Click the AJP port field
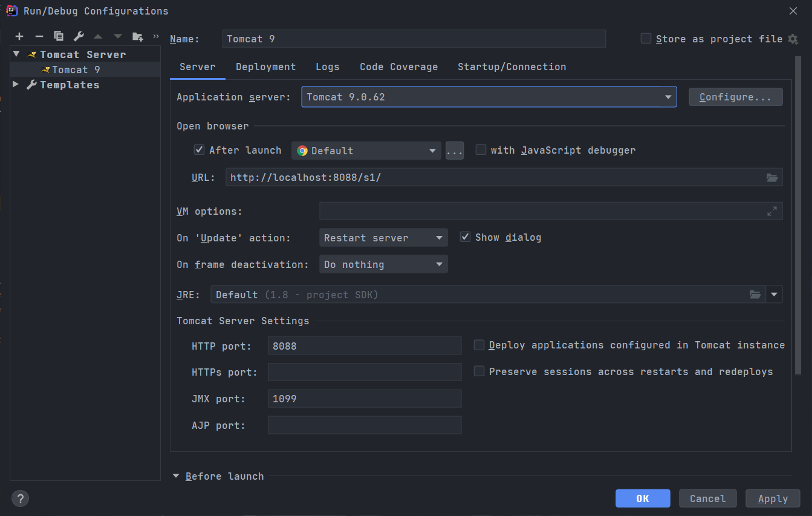 [x=365, y=425]
